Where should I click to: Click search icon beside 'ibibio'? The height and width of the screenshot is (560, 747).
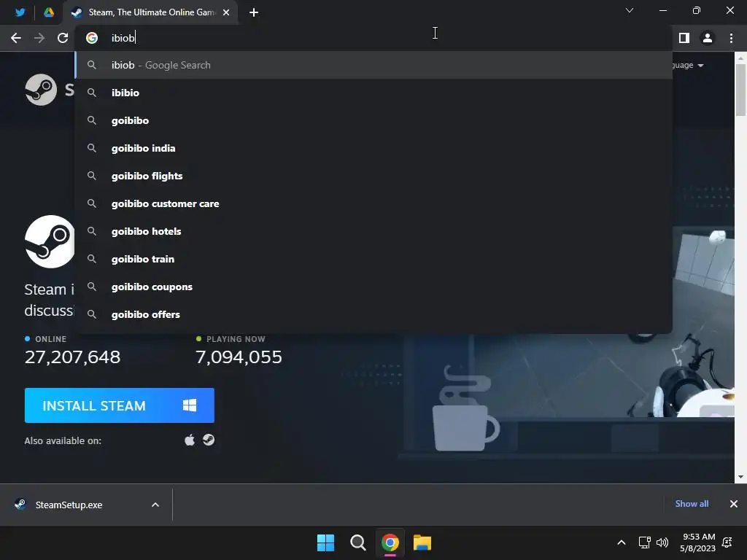point(92,93)
